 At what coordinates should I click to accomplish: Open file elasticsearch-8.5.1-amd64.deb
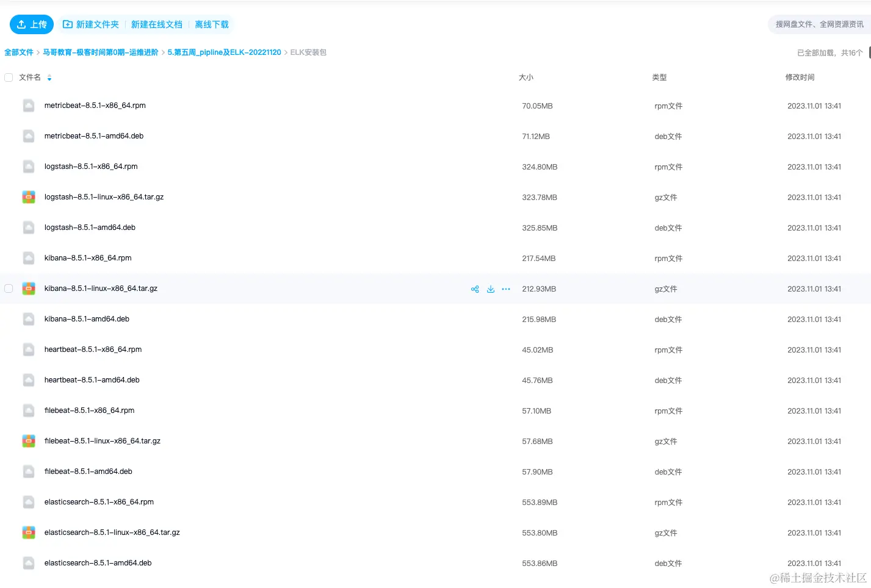coord(98,563)
